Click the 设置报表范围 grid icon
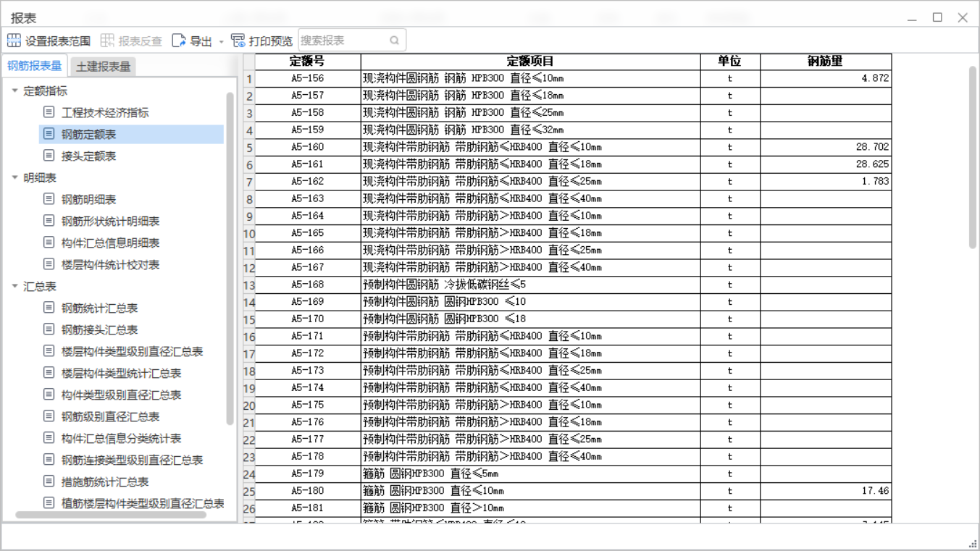 tap(14, 41)
